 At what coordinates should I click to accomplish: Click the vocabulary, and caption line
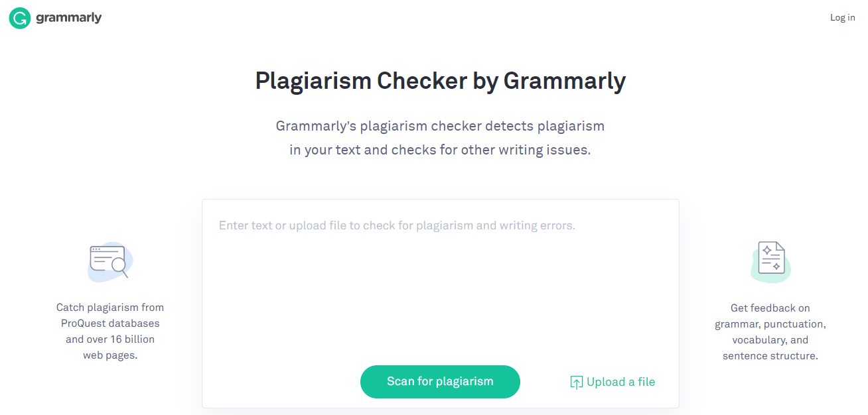coord(770,340)
